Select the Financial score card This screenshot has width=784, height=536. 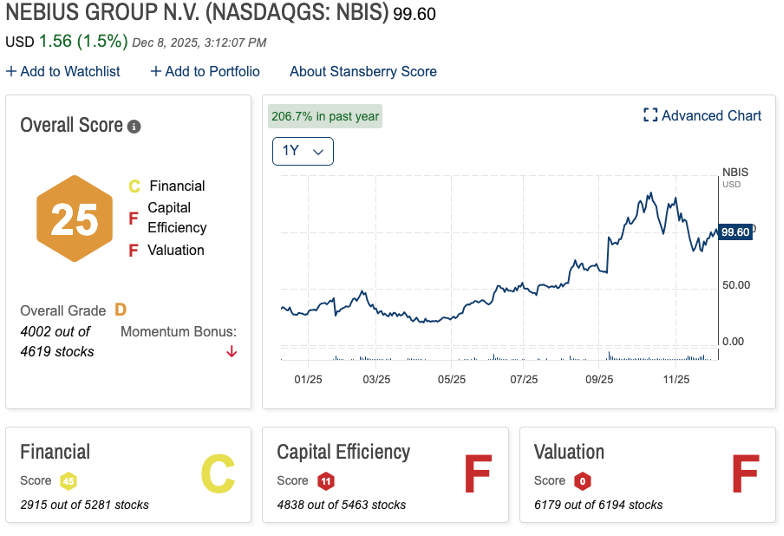128,475
